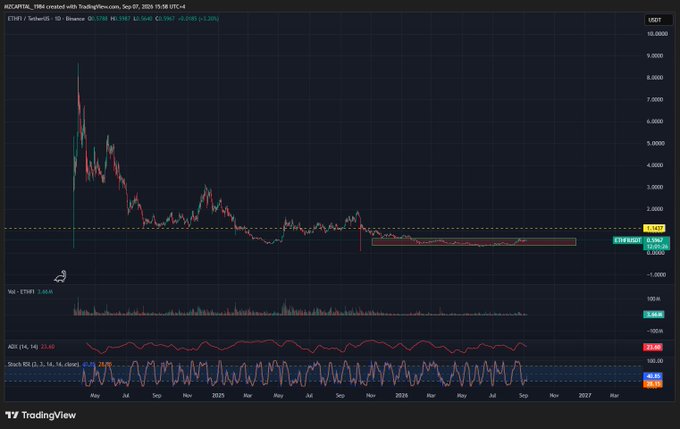
Task: Click the 0.5967 last price label
Action: pos(654,240)
